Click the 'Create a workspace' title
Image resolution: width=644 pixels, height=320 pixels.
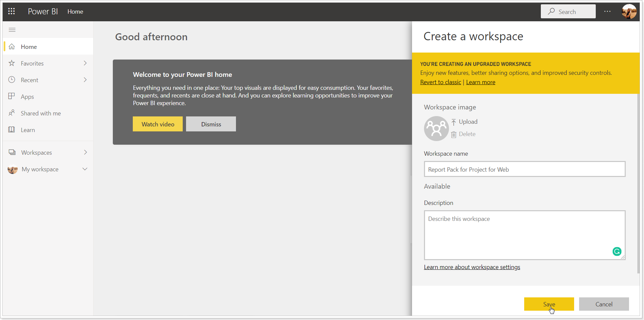click(x=473, y=36)
